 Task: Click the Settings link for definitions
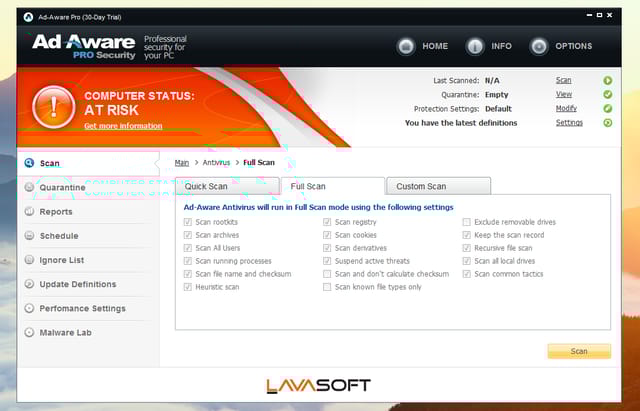(569, 122)
